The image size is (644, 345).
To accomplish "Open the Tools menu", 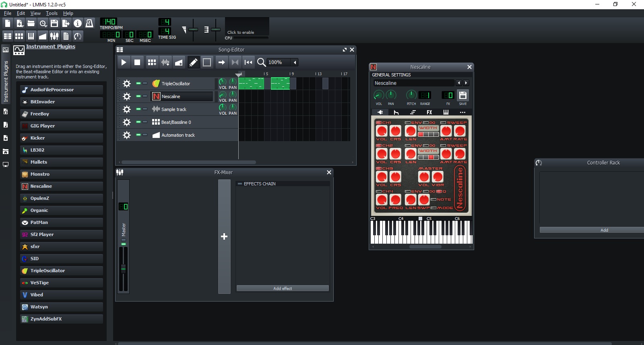I will click(x=52, y=13).
